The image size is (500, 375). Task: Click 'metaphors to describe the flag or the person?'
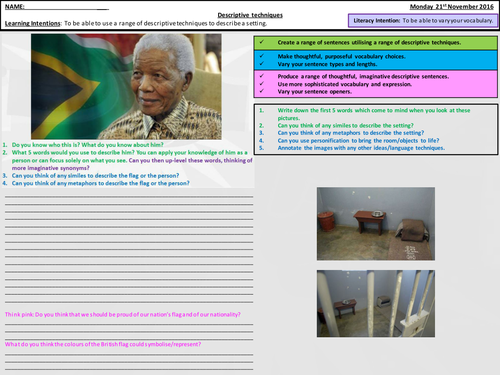[x=101, y=183]
